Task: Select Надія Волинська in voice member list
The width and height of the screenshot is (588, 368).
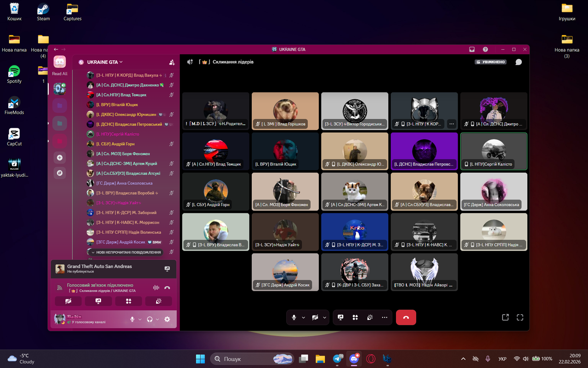Action: [131, 232]
